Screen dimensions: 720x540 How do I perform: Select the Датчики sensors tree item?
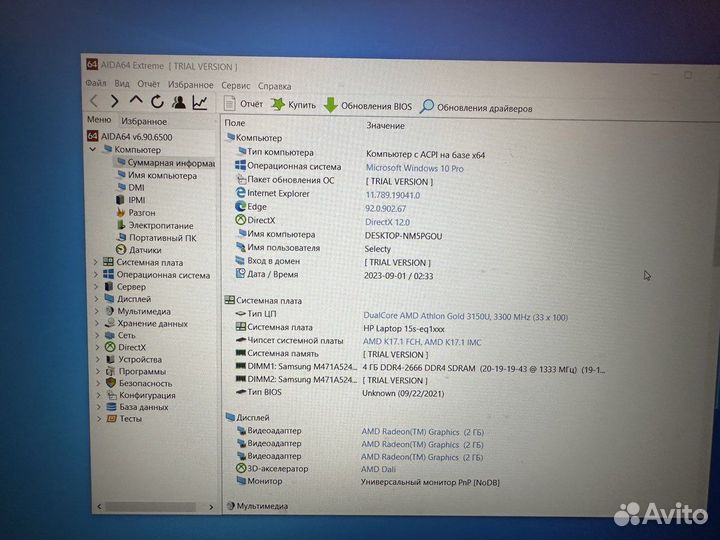pos(139,250)
